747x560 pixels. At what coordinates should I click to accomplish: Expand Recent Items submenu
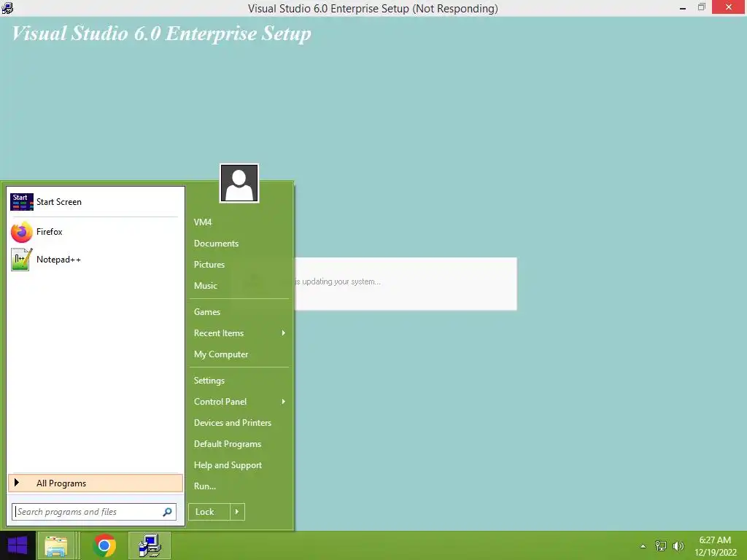tap(239, 332)
